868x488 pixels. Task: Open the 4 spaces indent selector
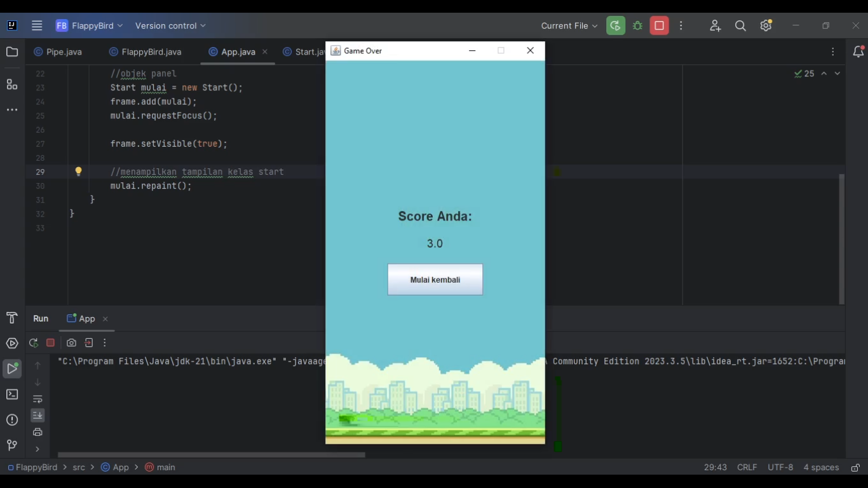click(821, 468)
